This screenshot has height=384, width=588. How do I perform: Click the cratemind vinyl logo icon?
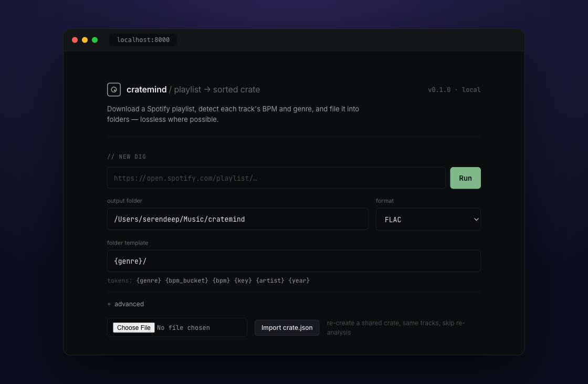pos(113,90)
